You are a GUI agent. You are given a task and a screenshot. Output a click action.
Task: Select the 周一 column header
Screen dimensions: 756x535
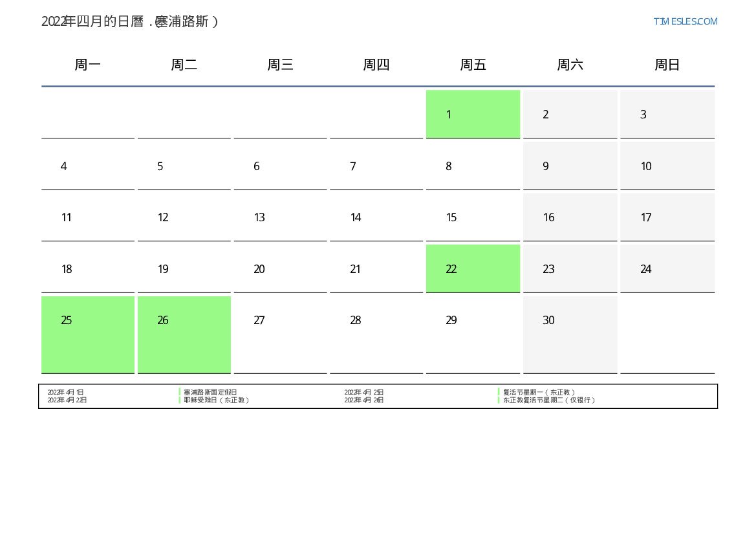click(88, 65)
